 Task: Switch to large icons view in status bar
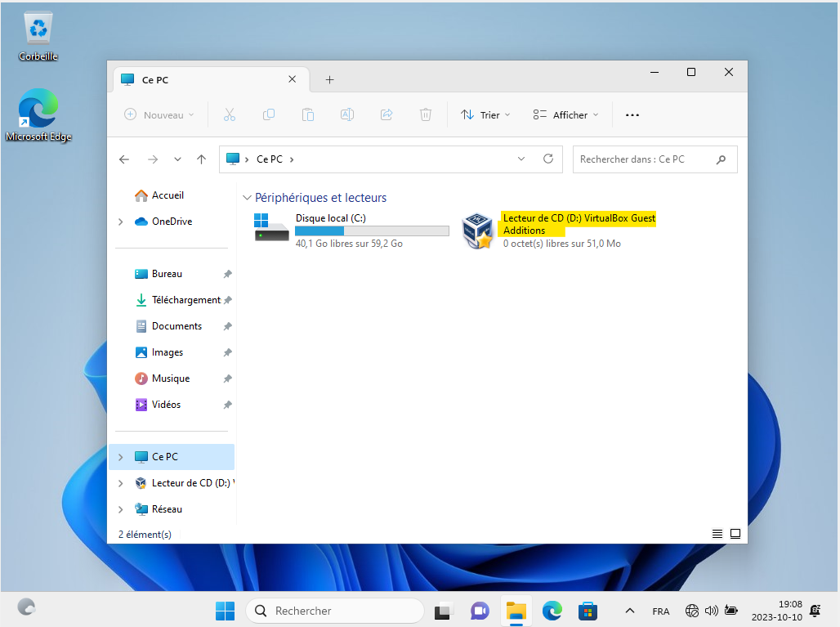point(735,534)
